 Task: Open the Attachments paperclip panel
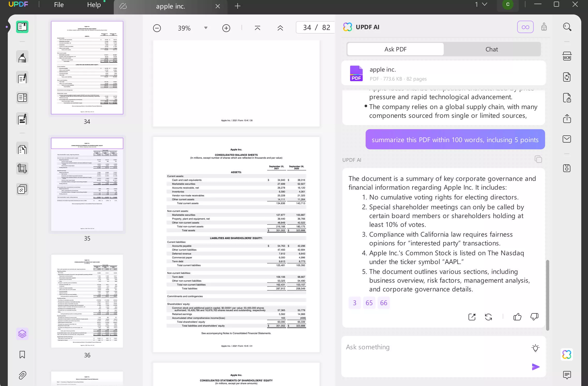pyautogui.click(x=22, y=375)
